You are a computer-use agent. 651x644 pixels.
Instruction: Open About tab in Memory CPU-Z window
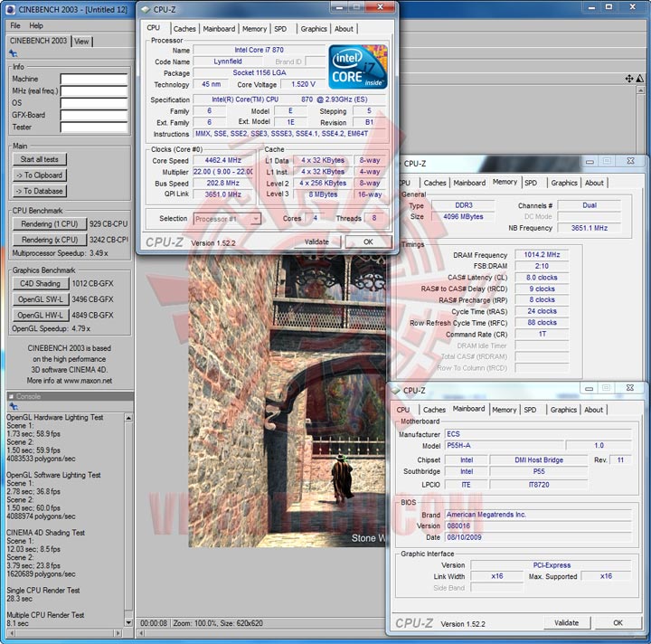594,183
